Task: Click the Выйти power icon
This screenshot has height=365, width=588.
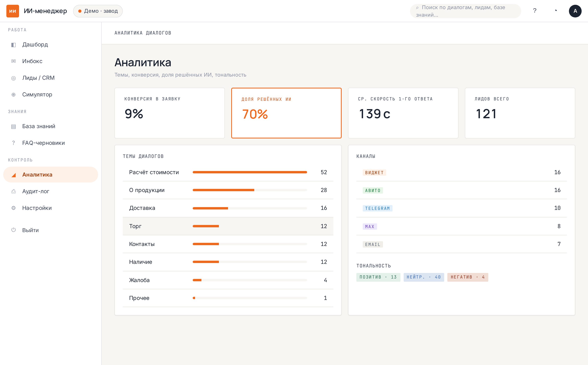Action: coord(14,230)
